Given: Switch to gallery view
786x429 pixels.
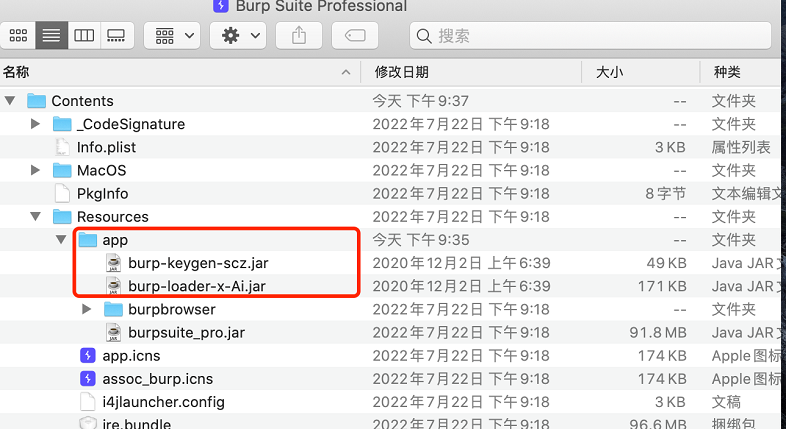Looking at the screenshot, I should point(116,36).
